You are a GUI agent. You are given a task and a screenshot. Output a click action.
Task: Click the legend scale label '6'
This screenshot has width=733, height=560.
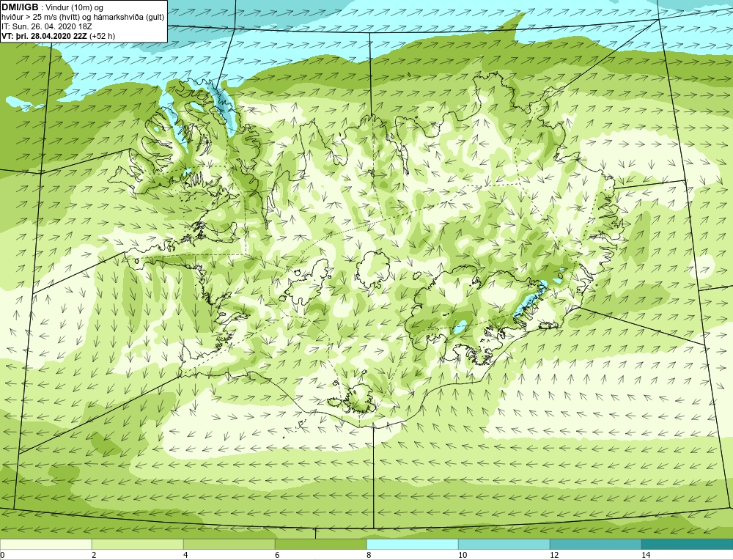[277, 555]
